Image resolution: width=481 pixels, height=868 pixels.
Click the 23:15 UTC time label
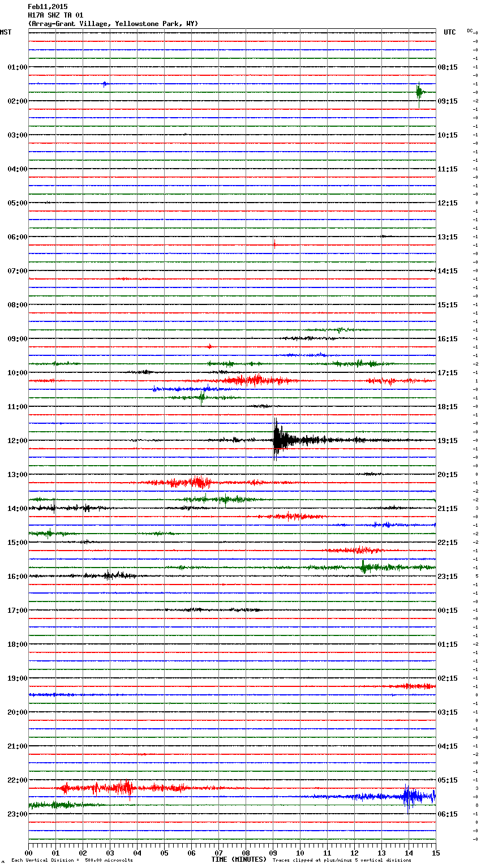click(448, 577)
